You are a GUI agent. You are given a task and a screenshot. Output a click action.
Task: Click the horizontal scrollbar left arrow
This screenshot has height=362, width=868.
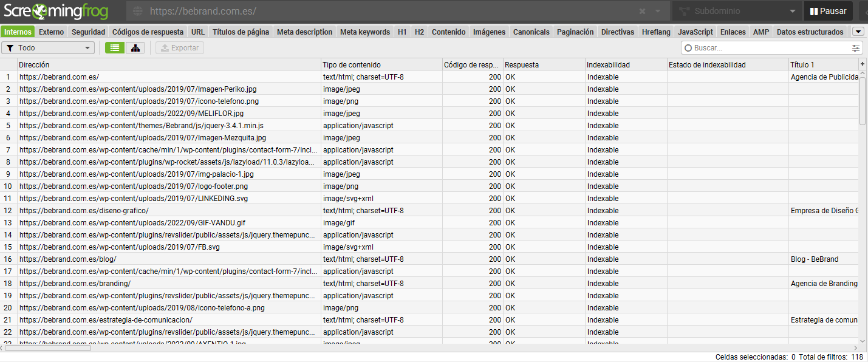[x=3, y=348]
